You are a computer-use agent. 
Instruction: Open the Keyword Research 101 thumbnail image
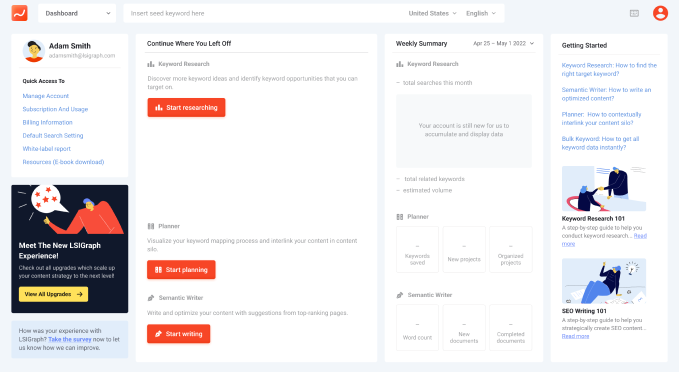(x=604, y=188)
